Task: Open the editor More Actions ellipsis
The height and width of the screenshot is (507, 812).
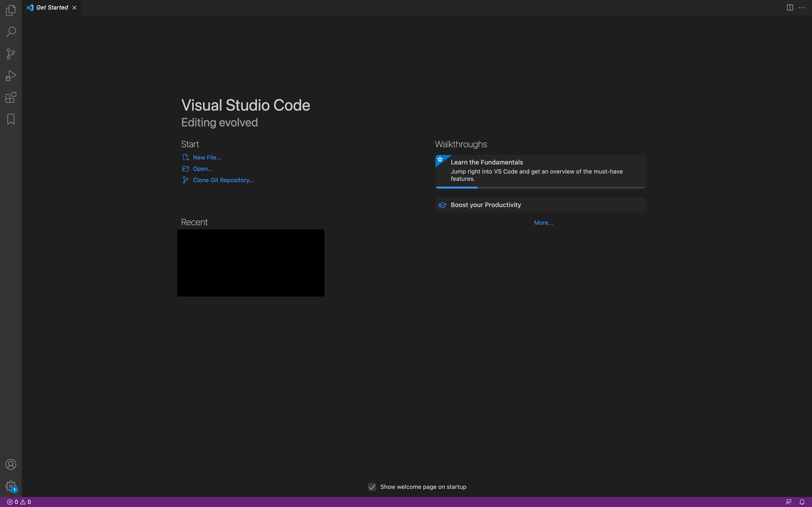Action: click(x=802, y=7)
